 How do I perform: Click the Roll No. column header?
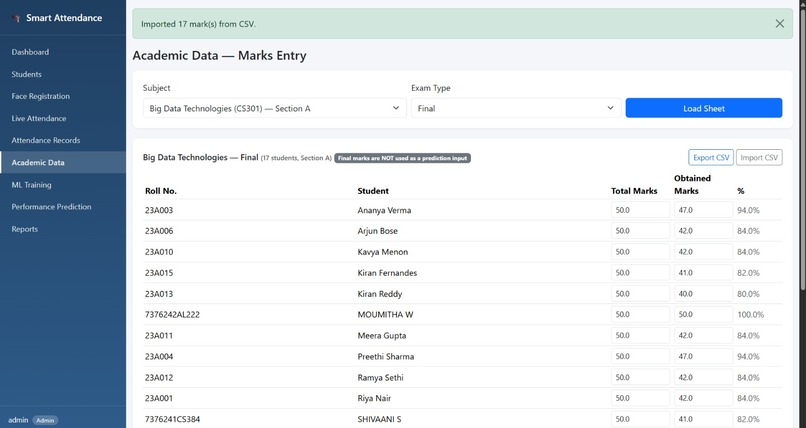[x=161, y=191]
